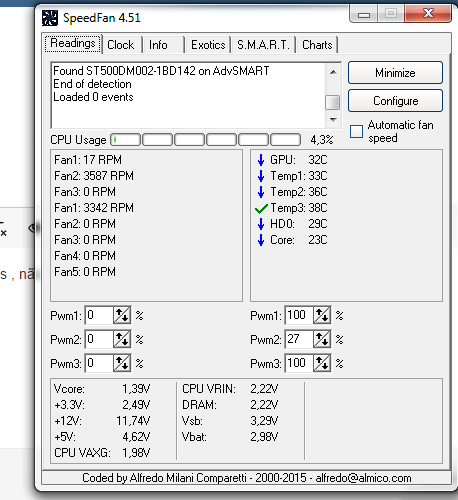Image resolution: width=458 pixels, height=500 pixels.
Task: Click right Pwm3 field showing 100
Action: coord(299,363)
